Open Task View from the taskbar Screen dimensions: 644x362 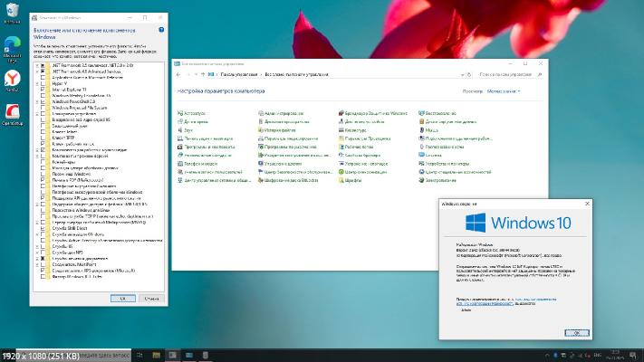pyautogui.click(x=139, y=356)
